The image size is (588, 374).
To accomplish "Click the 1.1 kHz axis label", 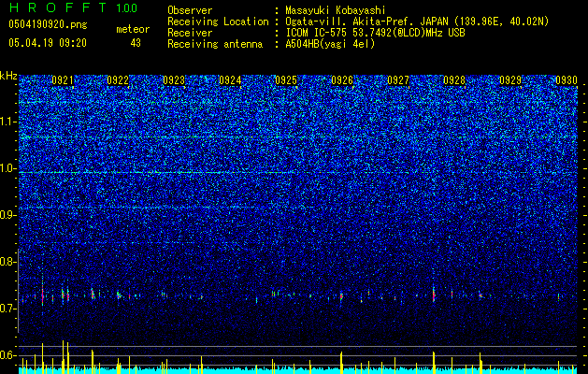I will (x=7, y=122).
